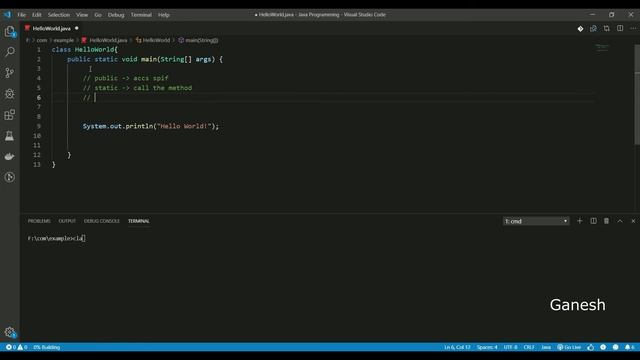Switch to the DEBUG CONSOLE panel tab
The image size is (640, 360).
102,221
